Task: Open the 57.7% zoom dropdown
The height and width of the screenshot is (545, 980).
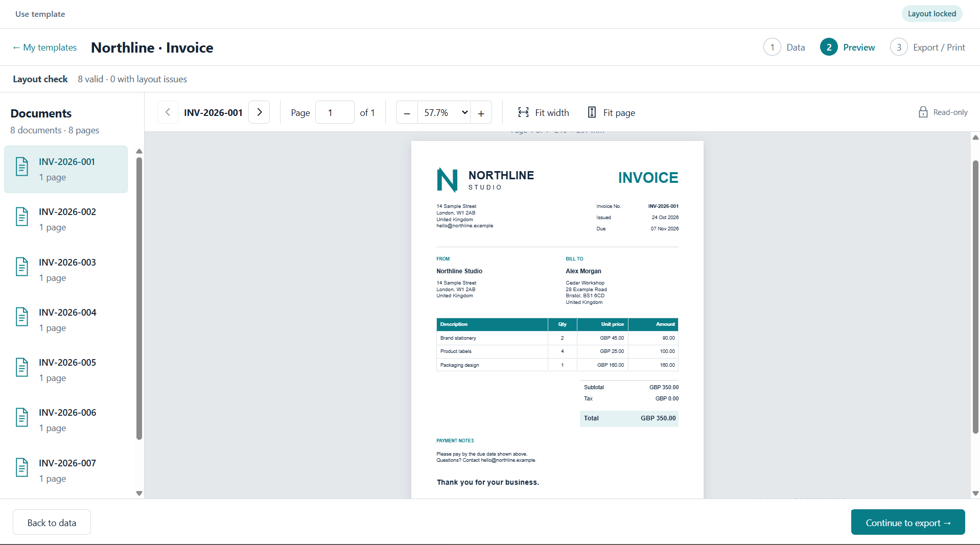Action: pyautogui.click(x=444, y=113)
